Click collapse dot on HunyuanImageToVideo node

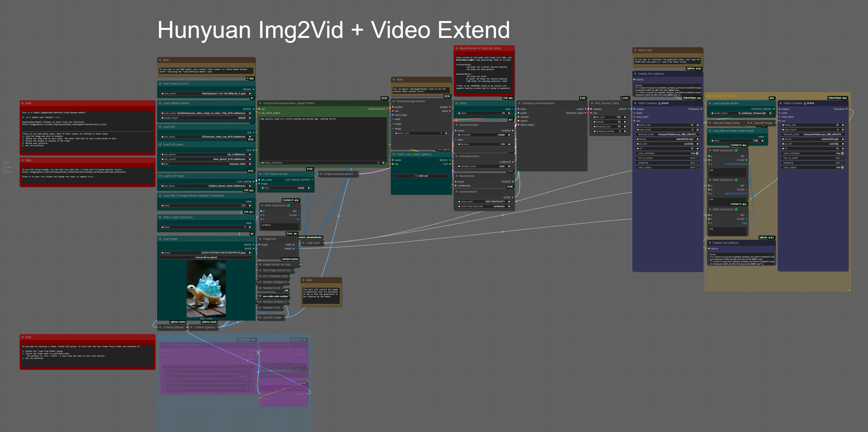pyautogui.click(x=394, y=101)
